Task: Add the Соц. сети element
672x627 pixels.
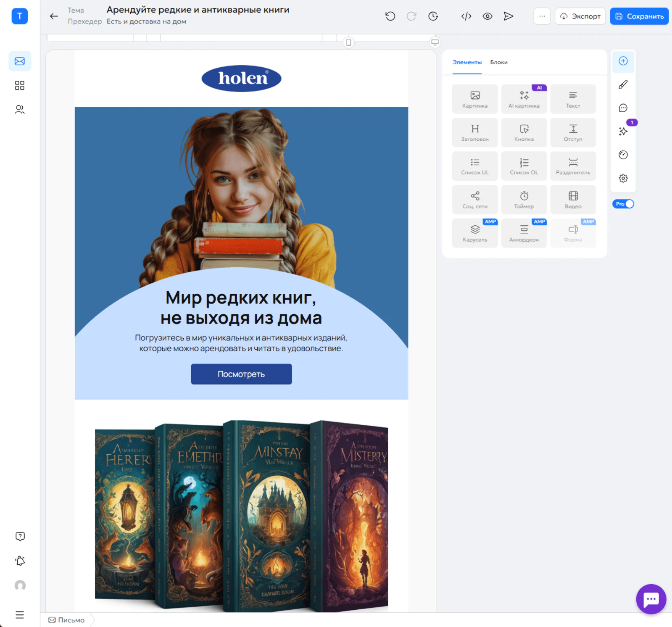Action: tap(475, 200)
